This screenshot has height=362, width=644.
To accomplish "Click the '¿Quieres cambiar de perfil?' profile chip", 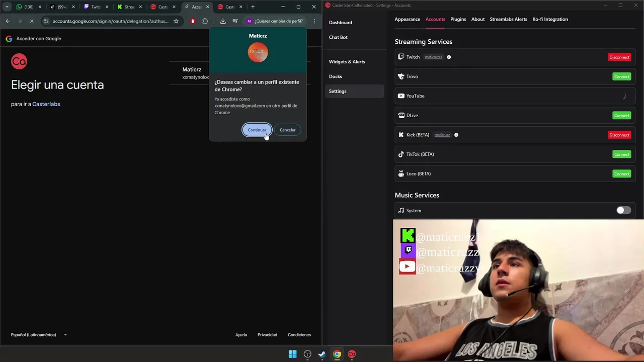I will (x=275, y=21).
